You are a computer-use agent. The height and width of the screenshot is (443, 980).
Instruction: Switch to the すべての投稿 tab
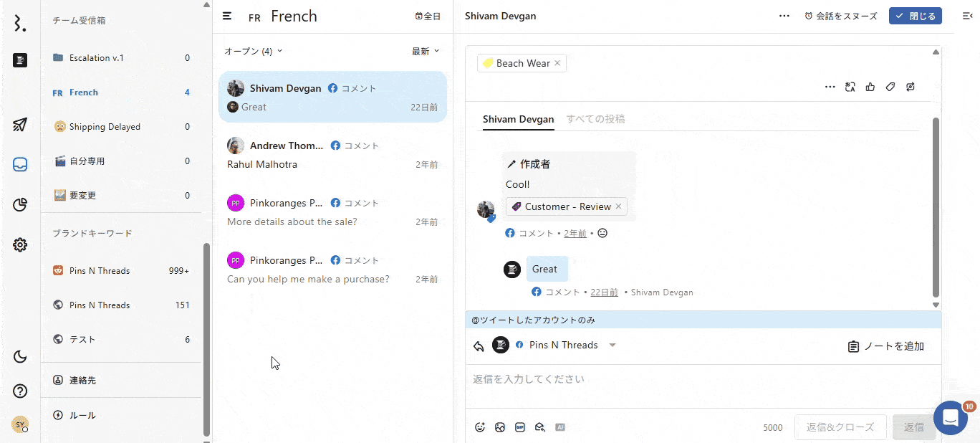(595, 119)
